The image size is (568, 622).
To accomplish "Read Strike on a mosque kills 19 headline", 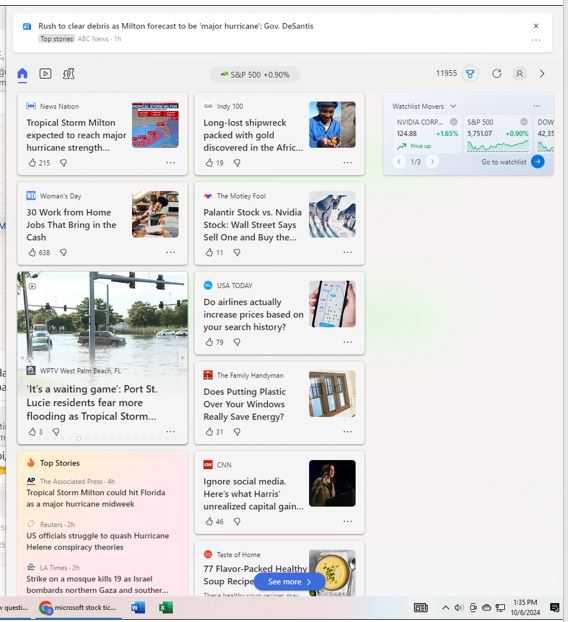I will 97,585.
